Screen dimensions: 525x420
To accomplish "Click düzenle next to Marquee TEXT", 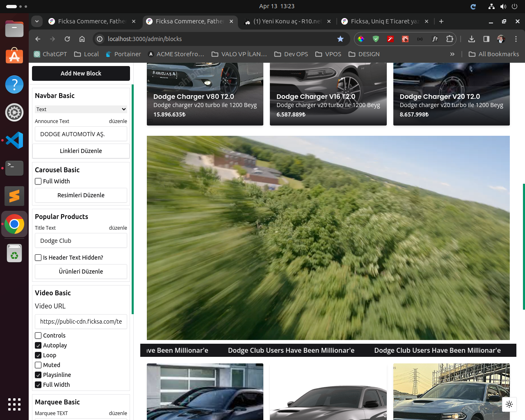I will 118,413.
